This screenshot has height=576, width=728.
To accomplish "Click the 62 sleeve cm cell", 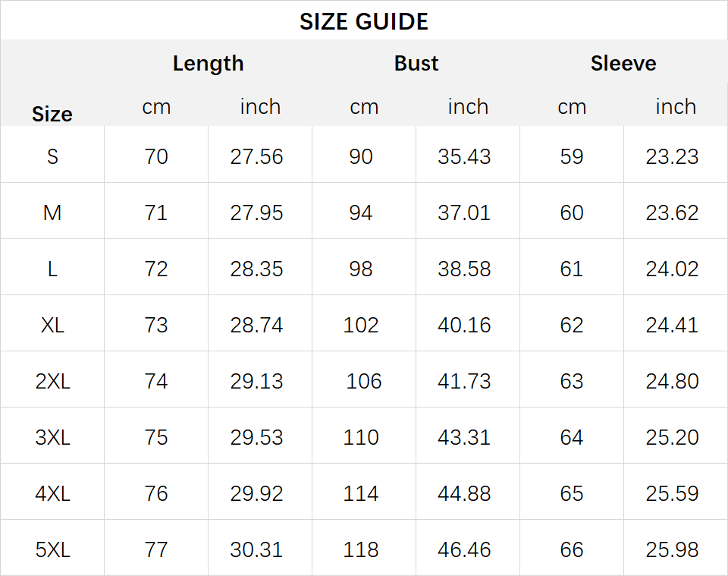I will 572,325.
